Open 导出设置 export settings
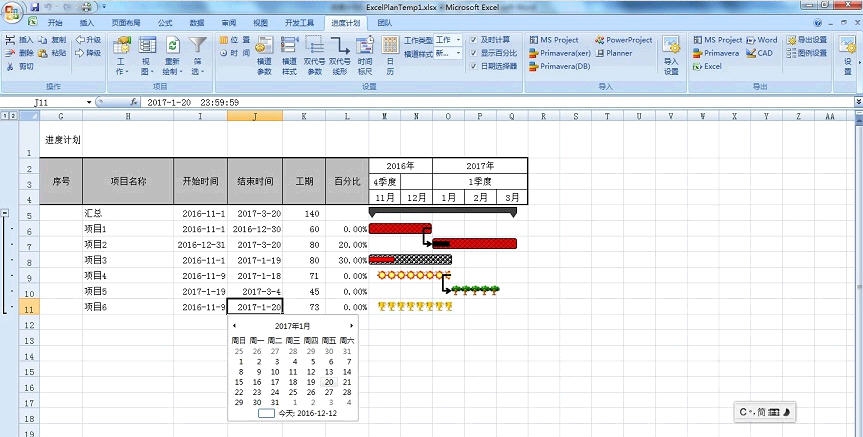Image resolution: width=863 pixels, height=437 pixels. click(x=807, y=40)
